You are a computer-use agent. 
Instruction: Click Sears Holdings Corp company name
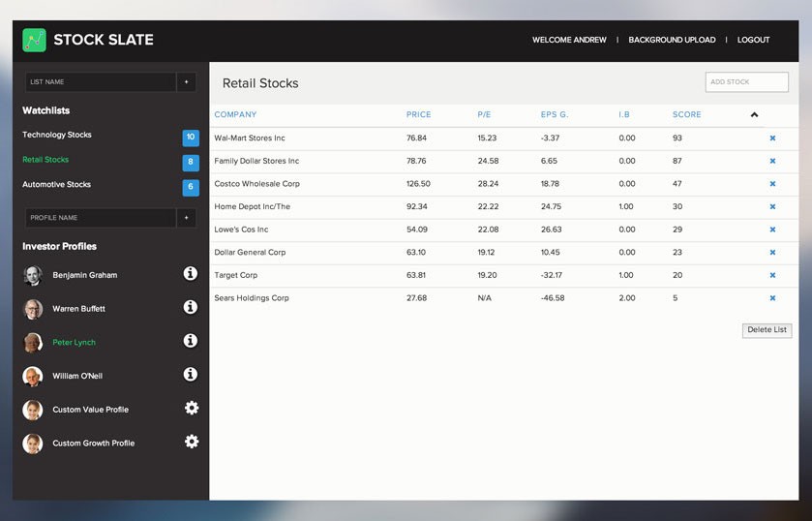(252, 298)
